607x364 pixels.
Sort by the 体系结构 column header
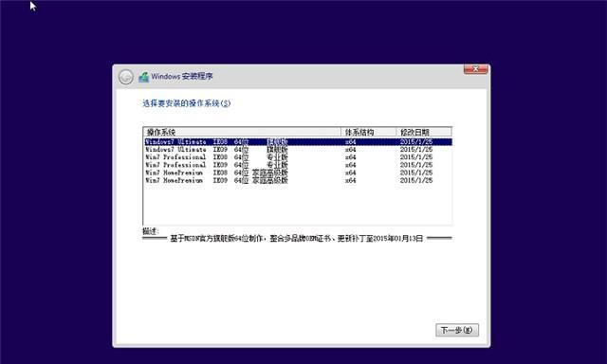[x=369, y=133]
